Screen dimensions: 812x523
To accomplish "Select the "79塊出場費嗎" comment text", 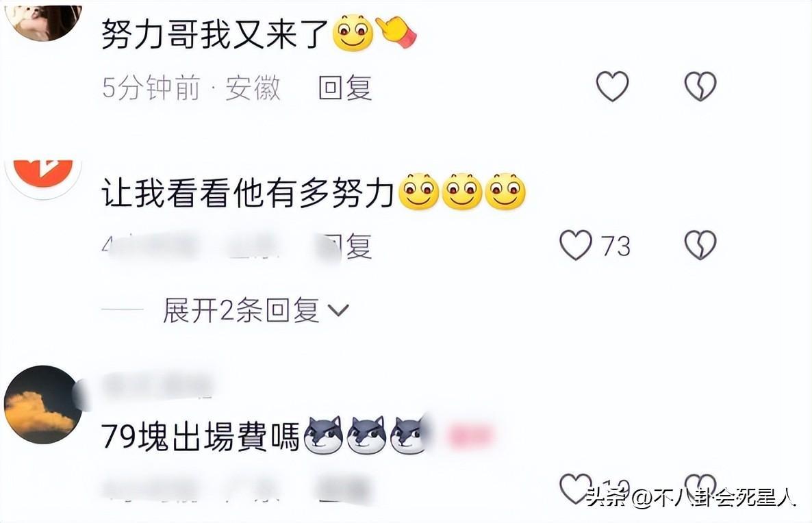I will 201,437.
